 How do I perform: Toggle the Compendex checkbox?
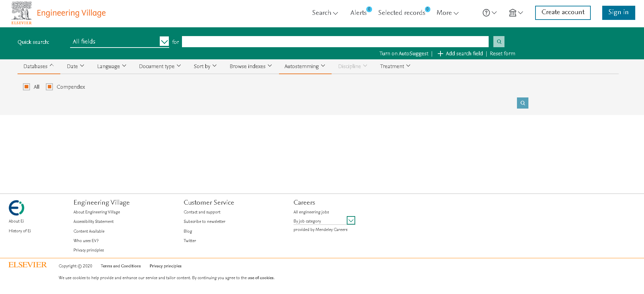click(49, 87)
